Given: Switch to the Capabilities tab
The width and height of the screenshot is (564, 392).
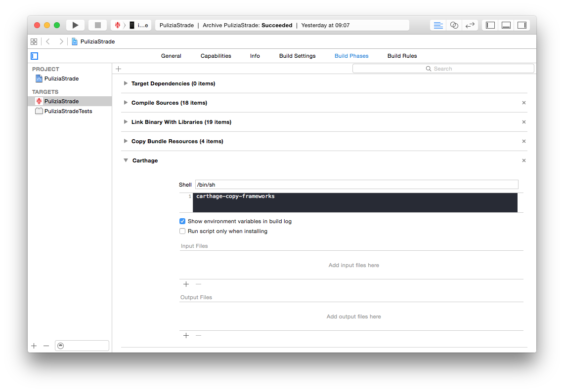Looking at the screenshot, I should click(x=216, y=56).
